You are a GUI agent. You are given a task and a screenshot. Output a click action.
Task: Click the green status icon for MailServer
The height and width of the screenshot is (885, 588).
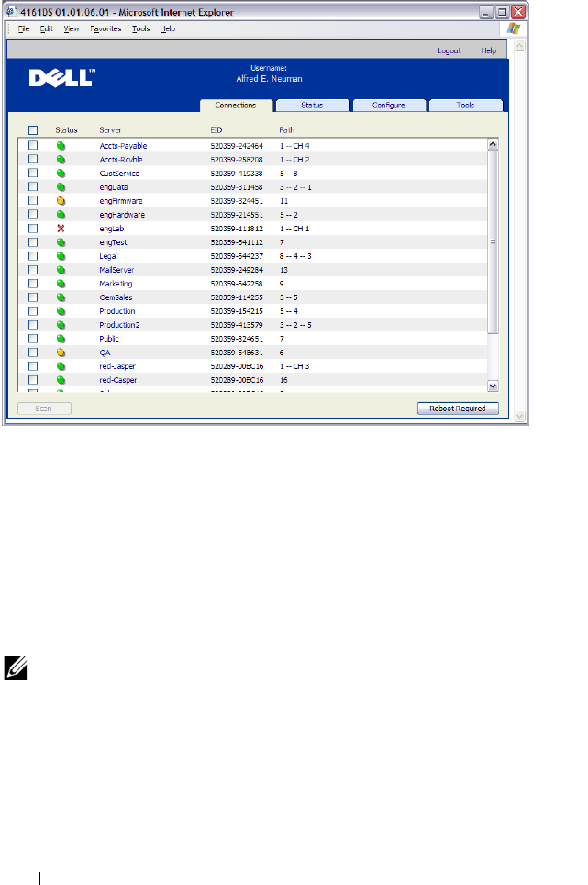[61, 270]
